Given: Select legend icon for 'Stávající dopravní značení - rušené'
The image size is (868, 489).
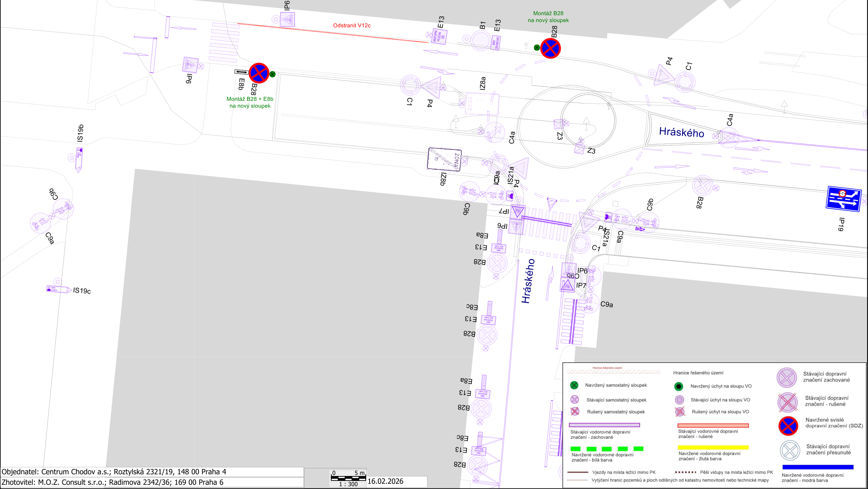Looking at the screenshot, I should pos(787,403).
